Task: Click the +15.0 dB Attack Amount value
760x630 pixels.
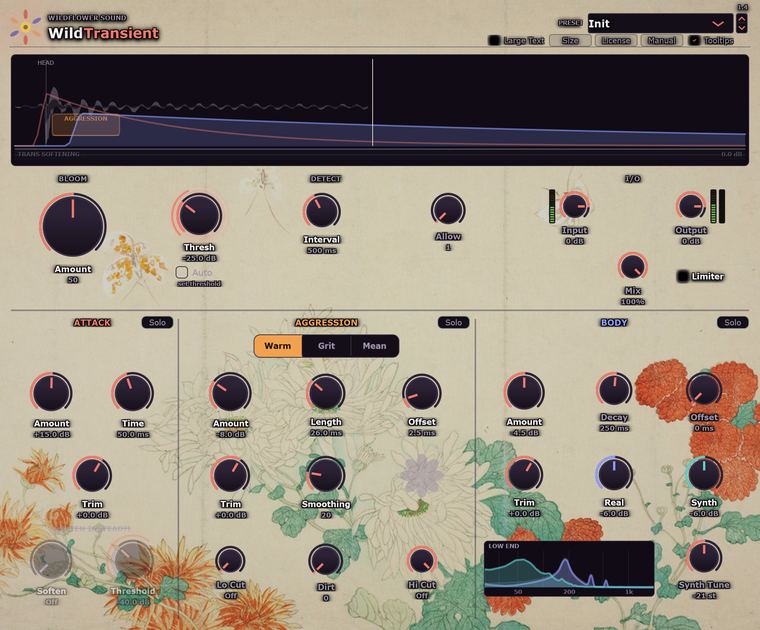Action: point(51,434)
